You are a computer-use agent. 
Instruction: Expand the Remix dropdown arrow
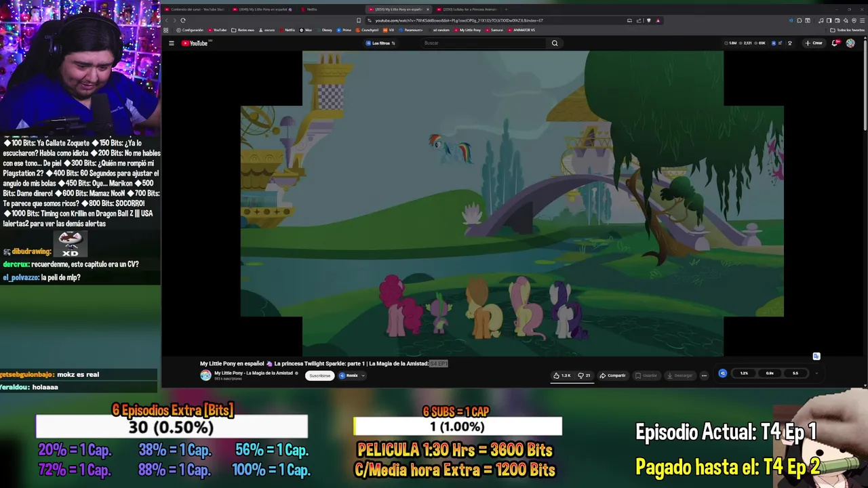point(363,375)
